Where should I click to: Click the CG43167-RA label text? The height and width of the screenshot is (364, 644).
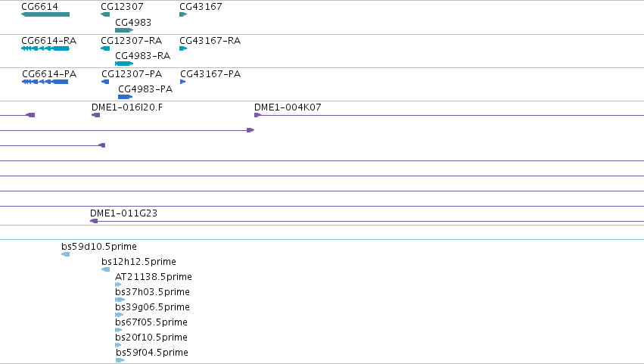coord(210,41)
